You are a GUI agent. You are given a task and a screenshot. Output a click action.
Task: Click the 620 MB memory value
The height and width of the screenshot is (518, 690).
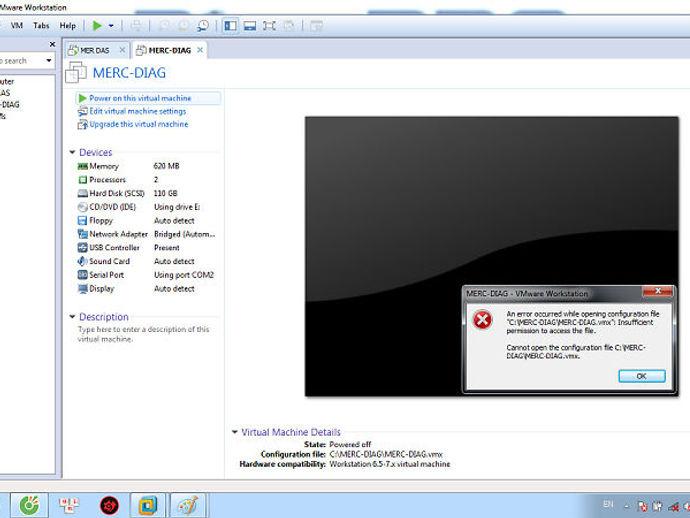coord(166,166)
